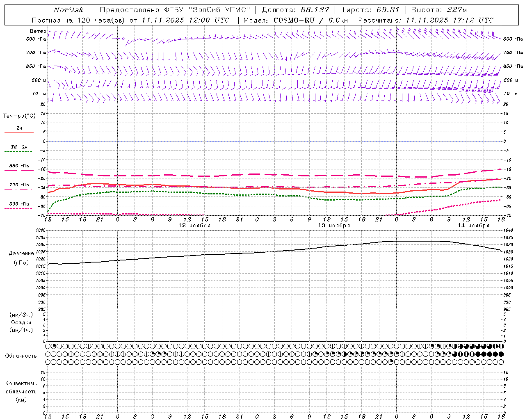Click the (гПа) unit label under Давление

21,263
